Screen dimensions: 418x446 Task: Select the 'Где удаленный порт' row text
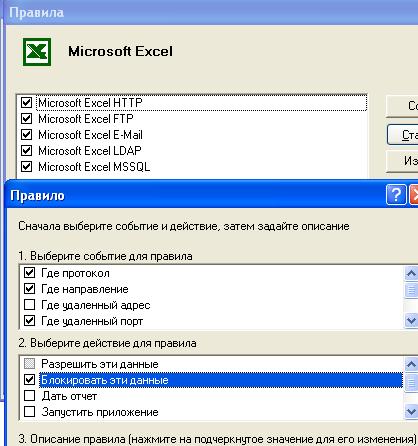pos(92,321)
